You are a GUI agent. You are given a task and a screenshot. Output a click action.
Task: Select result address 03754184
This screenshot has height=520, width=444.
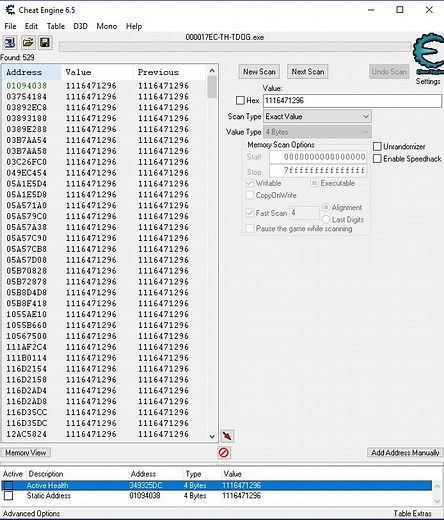pos(27,97)
